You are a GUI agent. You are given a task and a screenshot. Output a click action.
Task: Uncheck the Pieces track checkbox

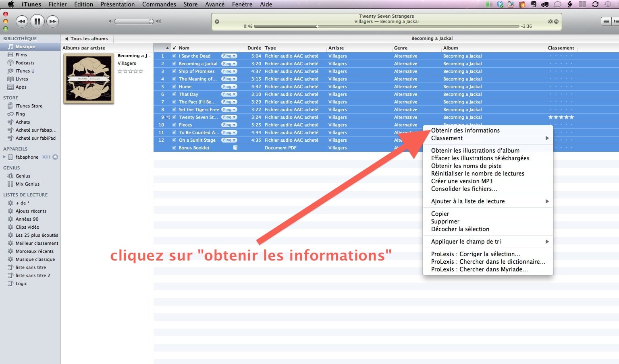point(174,125)
